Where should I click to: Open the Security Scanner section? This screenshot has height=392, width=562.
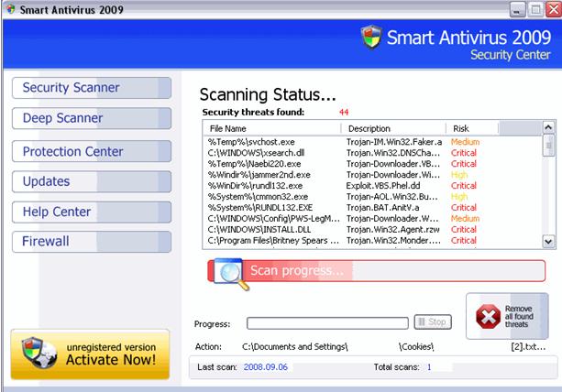(x=92, y=88)
